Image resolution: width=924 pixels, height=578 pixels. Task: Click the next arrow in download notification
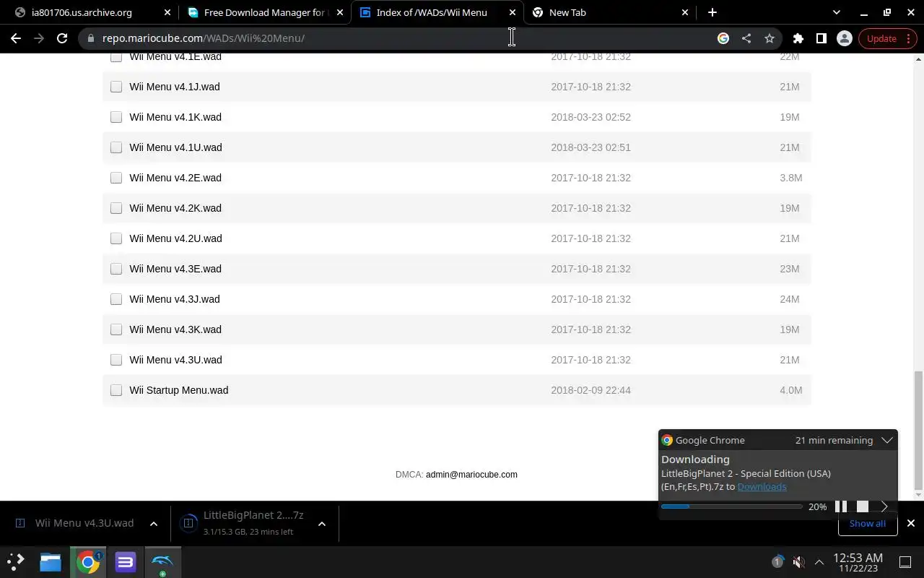[884, 506]
